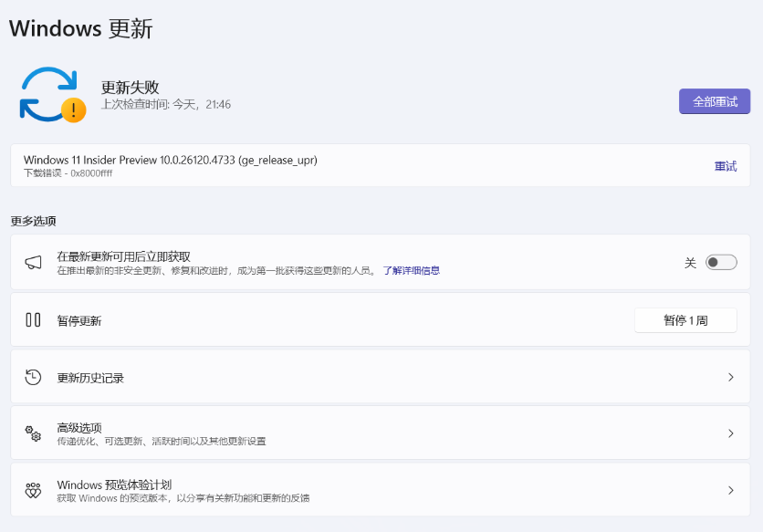The width and height of the screenshot is (763, 532).
Task: Click the 下载错误 - 0x8000ffff error text
Action: click(68, 173)
